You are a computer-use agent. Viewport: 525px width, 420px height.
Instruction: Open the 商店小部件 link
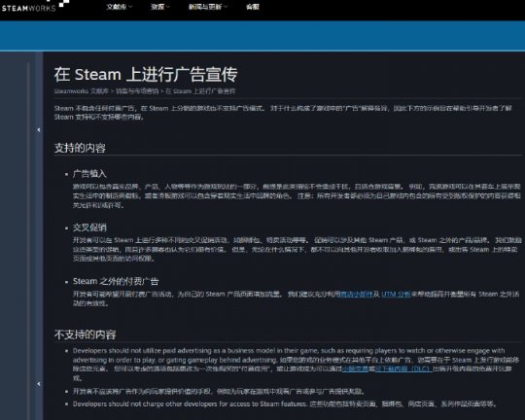[x=356, y=295]
